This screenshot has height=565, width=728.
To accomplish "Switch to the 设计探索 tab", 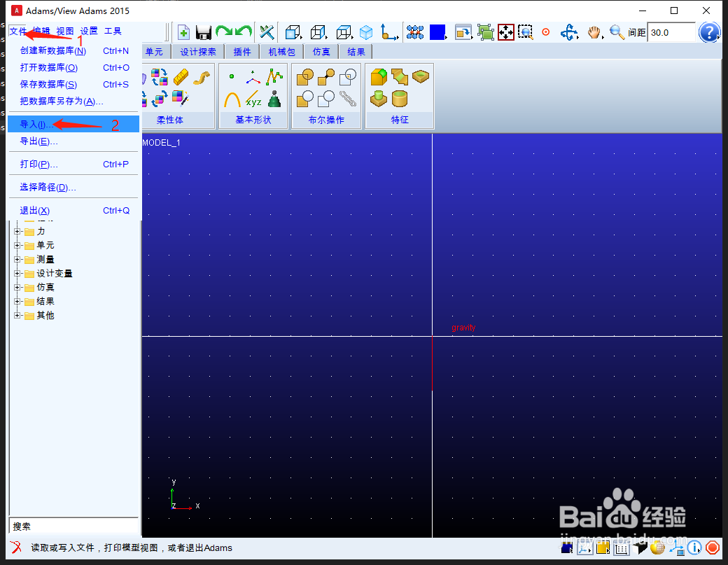I will coord(198,52).
